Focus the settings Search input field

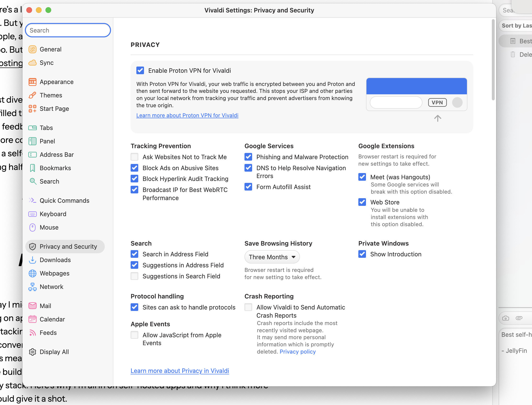click(x=68, y=30)
